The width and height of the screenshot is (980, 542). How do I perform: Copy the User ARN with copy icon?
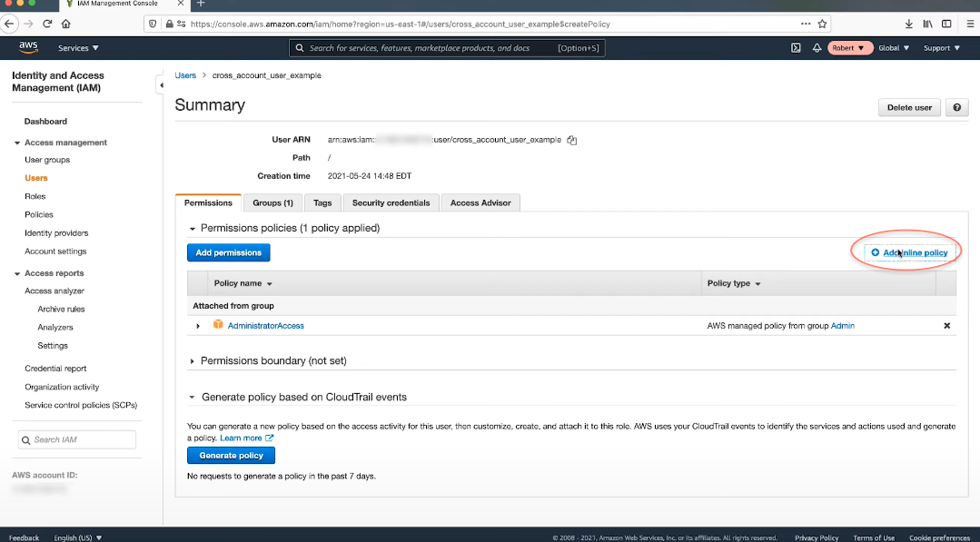(572, 140)
